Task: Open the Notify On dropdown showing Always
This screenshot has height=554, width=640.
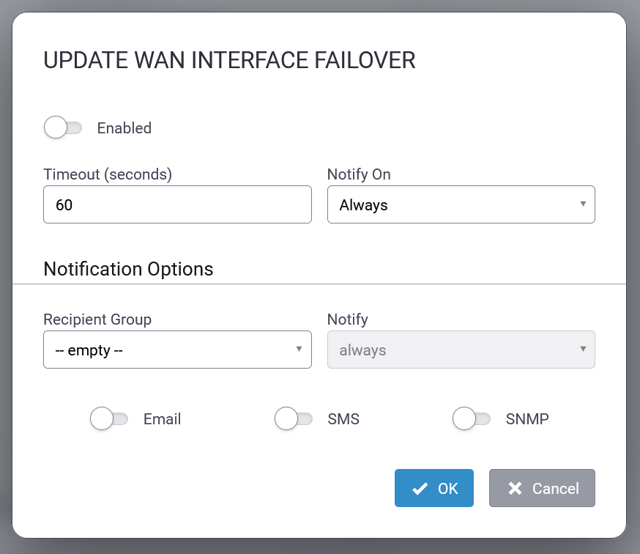Action: tap(461, 205)
